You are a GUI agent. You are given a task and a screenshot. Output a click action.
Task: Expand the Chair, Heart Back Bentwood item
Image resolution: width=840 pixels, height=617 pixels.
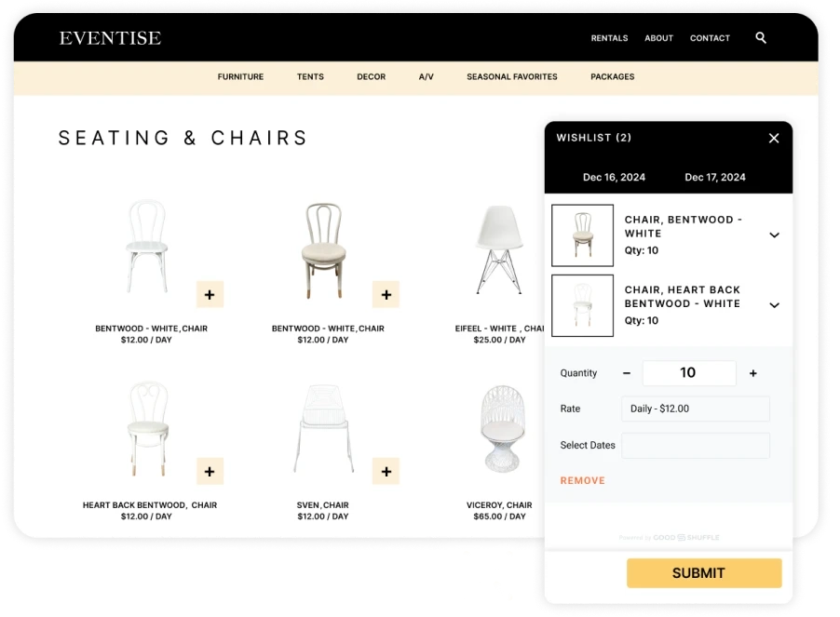click(x=774, y=304)
